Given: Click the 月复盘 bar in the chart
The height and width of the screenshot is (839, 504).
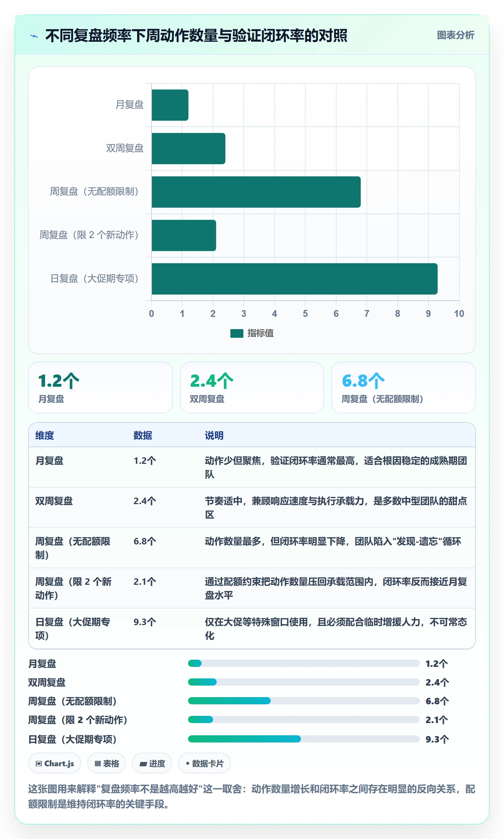Looking at the screenshot, I should pyautogui.click(x=170, y=105).
